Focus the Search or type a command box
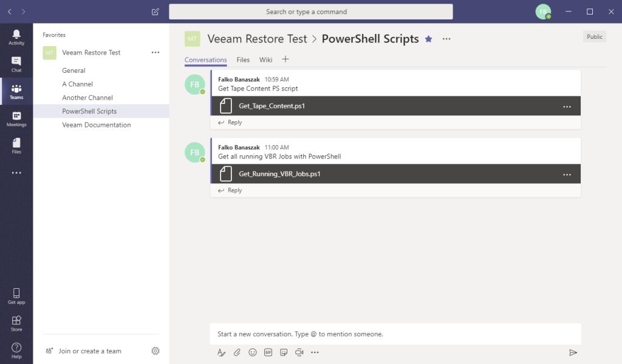 click(x=311, y=12)
